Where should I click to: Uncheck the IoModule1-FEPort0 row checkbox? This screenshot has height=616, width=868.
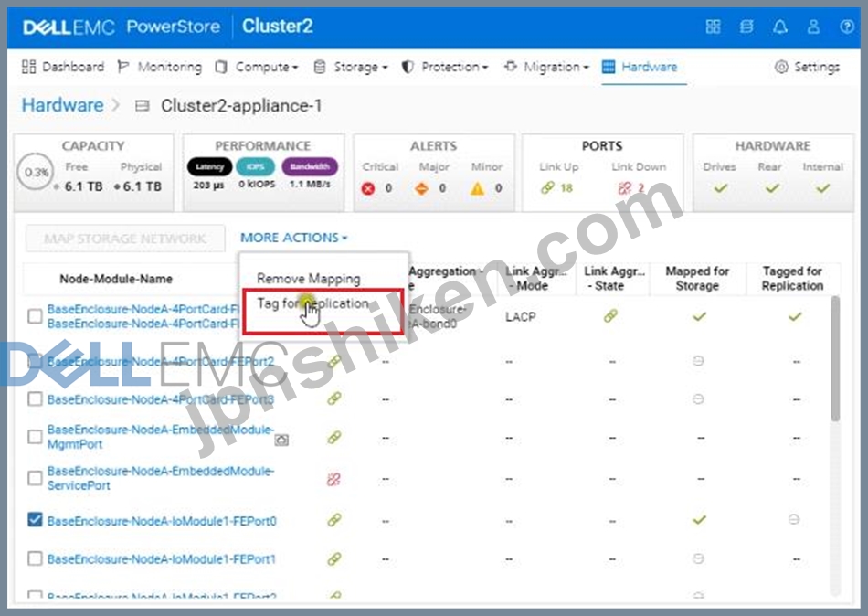point(35,520)
